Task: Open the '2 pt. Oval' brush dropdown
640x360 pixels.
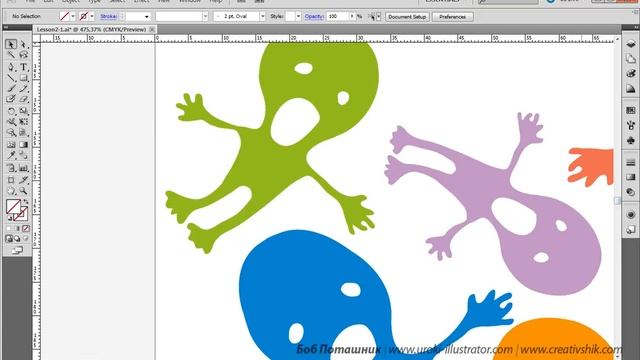Action: pyautogui.click(x=262, y=17)
